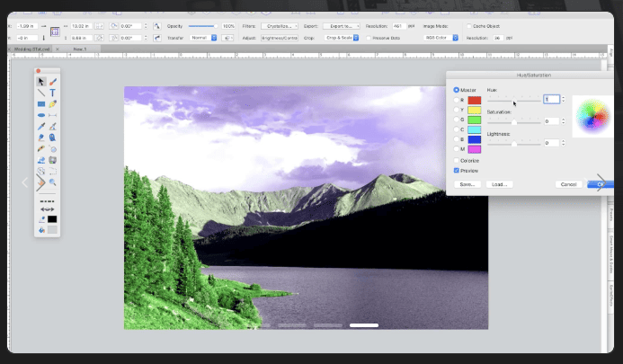The height and width of the screenshot is (364, 623).
Task: Click the Lightness slider track
Action: click(514, 144)
